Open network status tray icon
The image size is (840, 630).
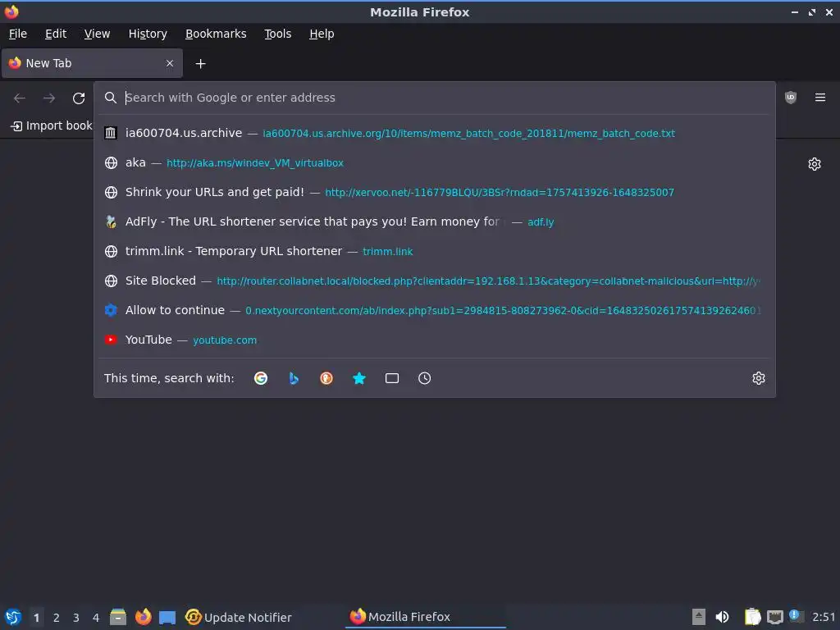tap(774, 618)
